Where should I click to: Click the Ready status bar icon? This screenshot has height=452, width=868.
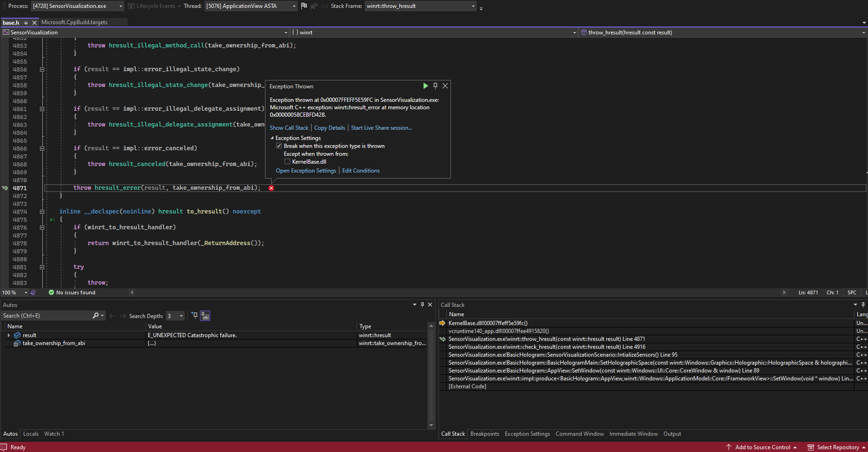coord(4,447)
